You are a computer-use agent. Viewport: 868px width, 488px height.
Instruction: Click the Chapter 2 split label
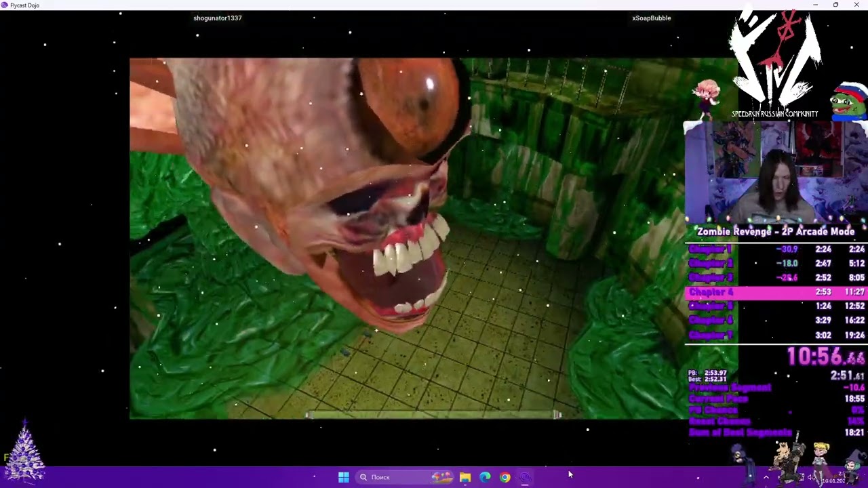point(711,264)
